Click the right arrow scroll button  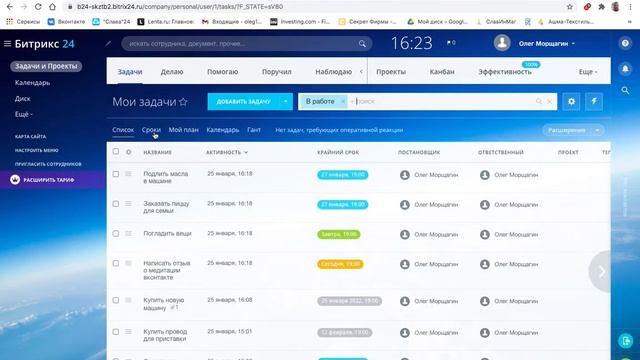click(x=601, y=271)
